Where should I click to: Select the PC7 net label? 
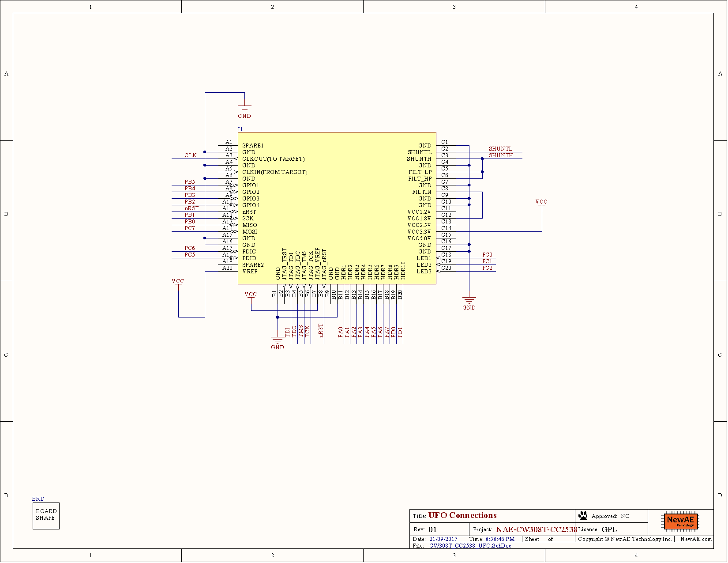click(190, 228)
